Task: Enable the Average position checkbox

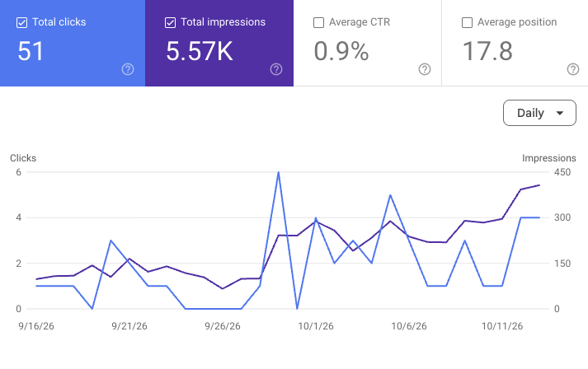Action: (x=468, y=22)
